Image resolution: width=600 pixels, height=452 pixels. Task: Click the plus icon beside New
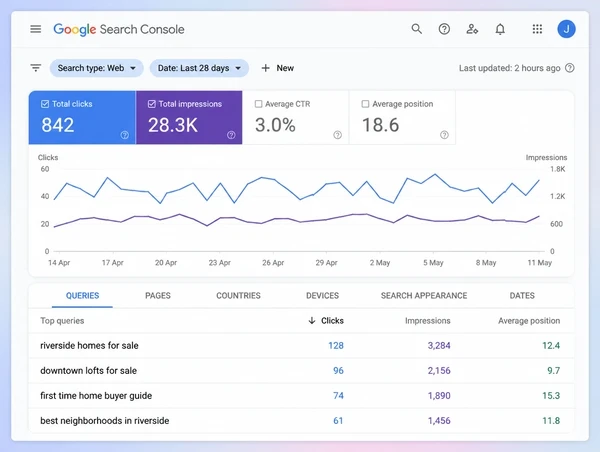266,68
